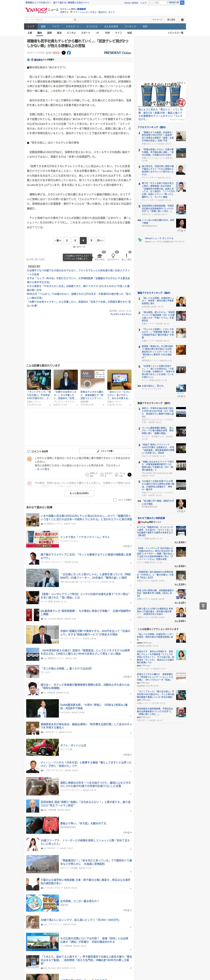Viewport: 210px width, 980px height.
Task: Open the 経済 category
Action: pos(59,33)
